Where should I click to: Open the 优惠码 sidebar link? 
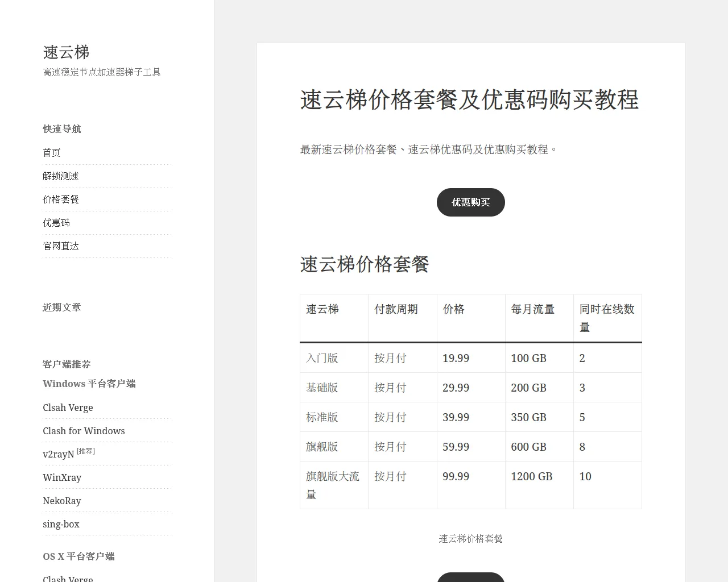point(56,223)
